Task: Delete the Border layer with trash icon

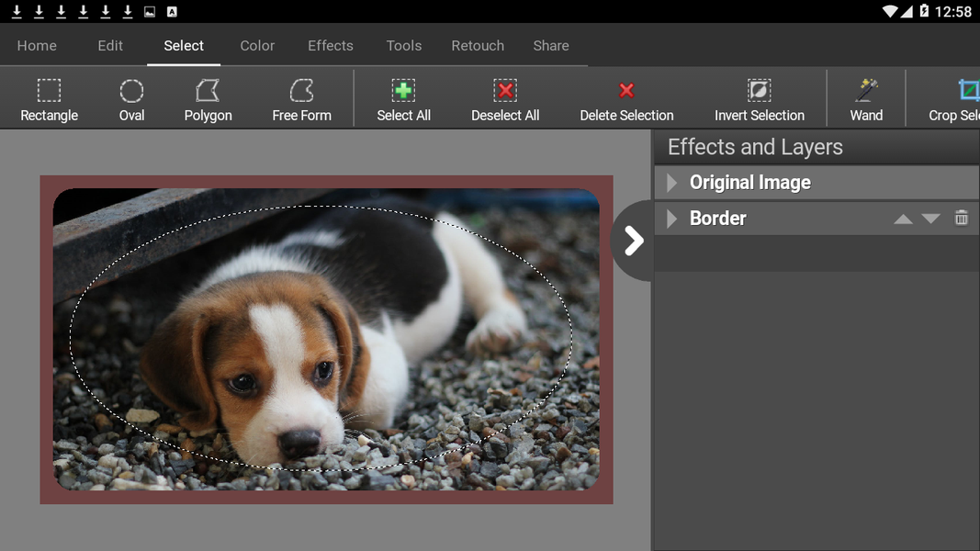Action: coord(962,218)
